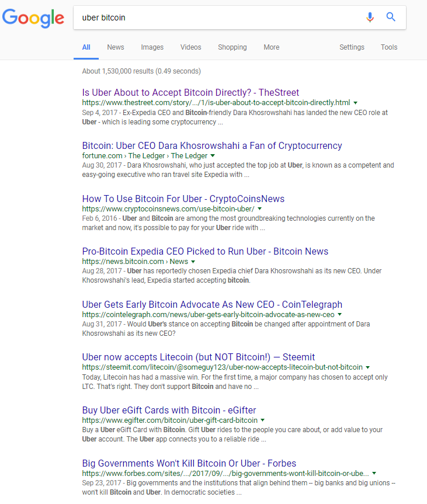Click the 'fortune.com › The Ledger' breadcrumb
This screenshot has width=427, height=504.
(145, 156)
